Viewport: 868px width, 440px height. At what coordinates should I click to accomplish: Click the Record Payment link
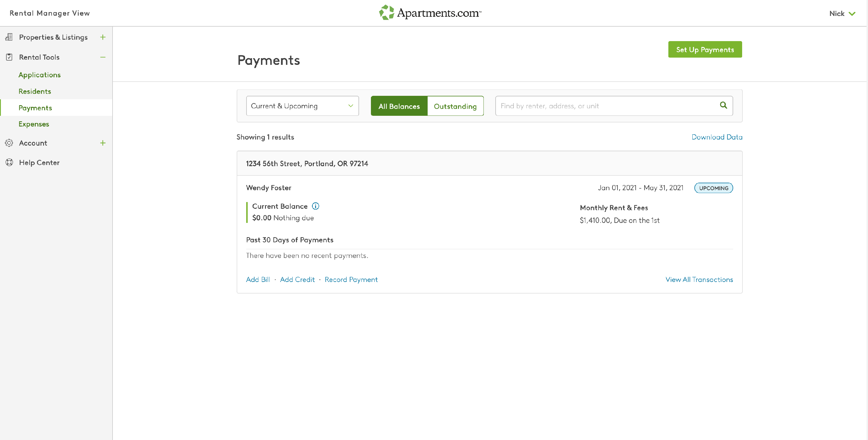pyautogui.click(x=351, y=280)
